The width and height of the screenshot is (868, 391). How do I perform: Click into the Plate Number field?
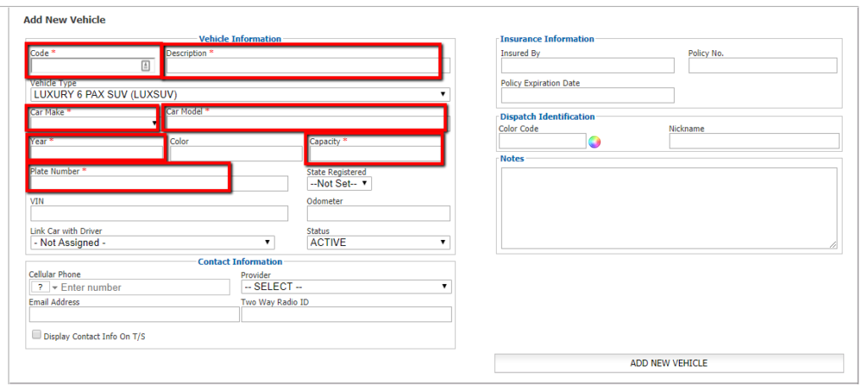[159, 183]
